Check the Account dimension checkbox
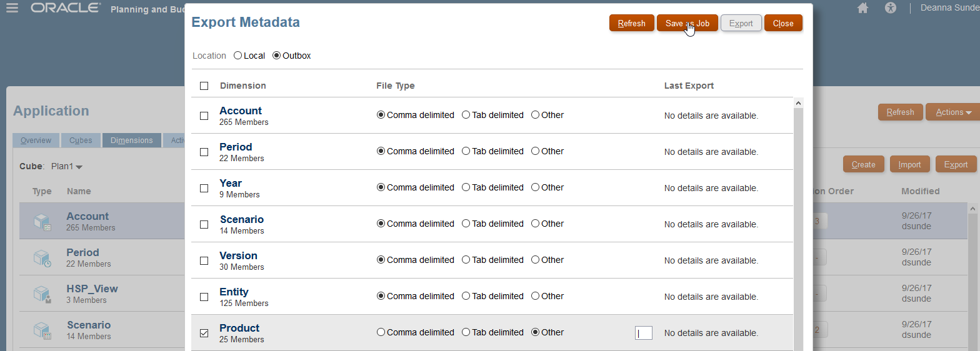This screenshot has width=980, height=351. coord(204,116)
